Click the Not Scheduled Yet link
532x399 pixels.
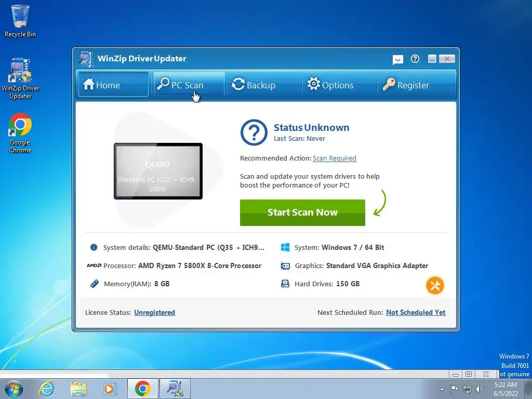pyautogui.click(x=416, y=312)
